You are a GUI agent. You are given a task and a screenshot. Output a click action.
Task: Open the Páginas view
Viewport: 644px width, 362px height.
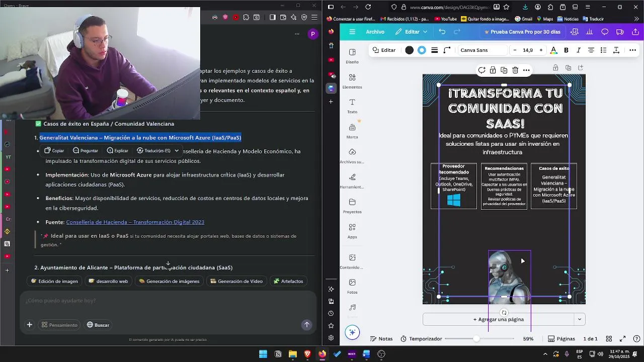pyautogui.click(x=561, y=339)
